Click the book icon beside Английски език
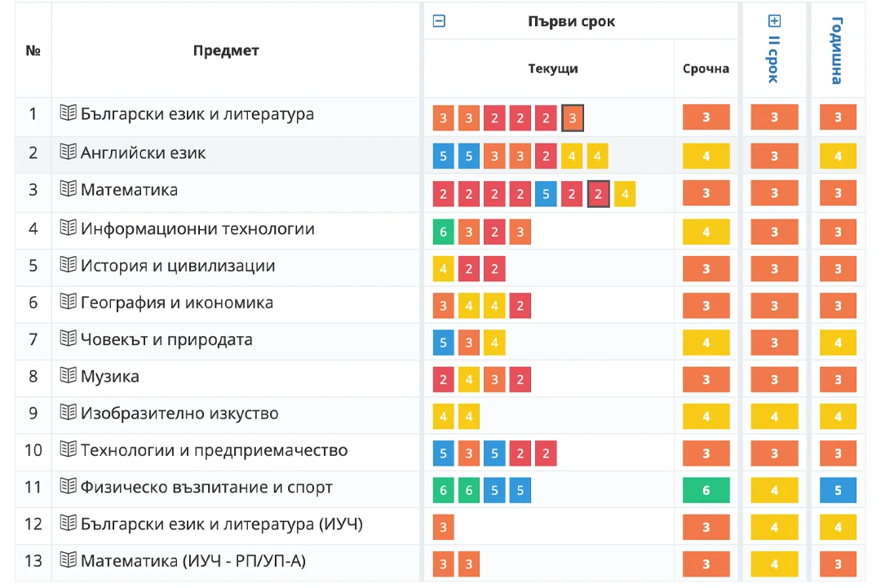The width and height of the screenshot is (881, 588). (68, 152)
